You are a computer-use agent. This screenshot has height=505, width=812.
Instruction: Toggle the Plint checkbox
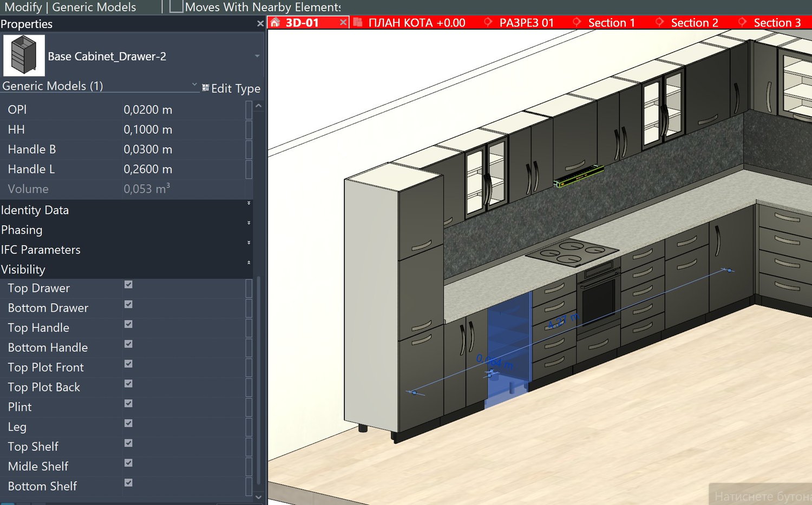click(x=128, y=404)
